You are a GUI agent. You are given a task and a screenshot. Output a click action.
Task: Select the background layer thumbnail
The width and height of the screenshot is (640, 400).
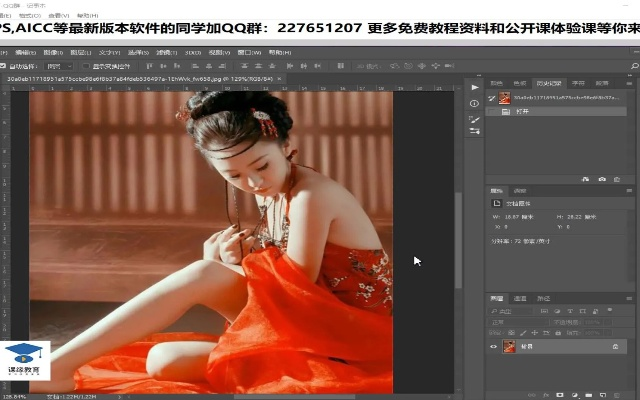pyautogui.click(x=509, y=346)
